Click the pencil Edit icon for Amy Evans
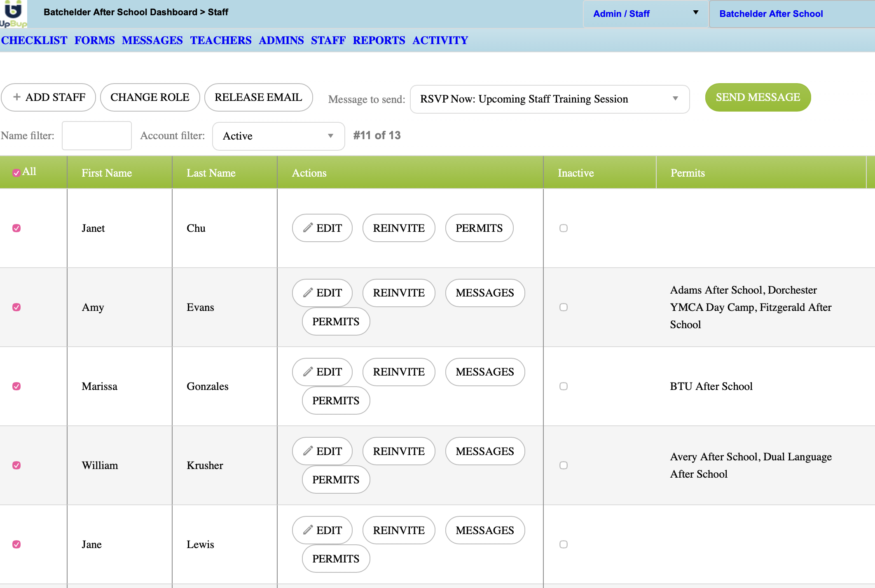Screen dimensions: 875x588 [308, 293]
